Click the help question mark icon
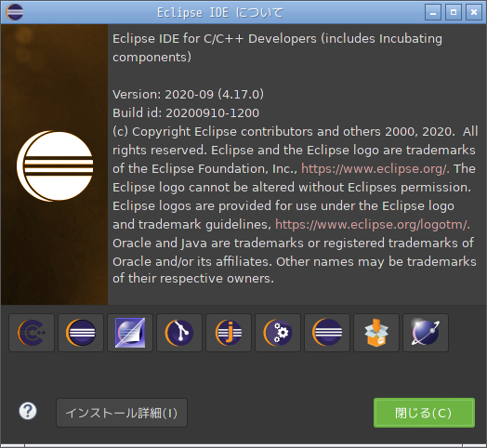The image size is (487, 448). (28, 411)
